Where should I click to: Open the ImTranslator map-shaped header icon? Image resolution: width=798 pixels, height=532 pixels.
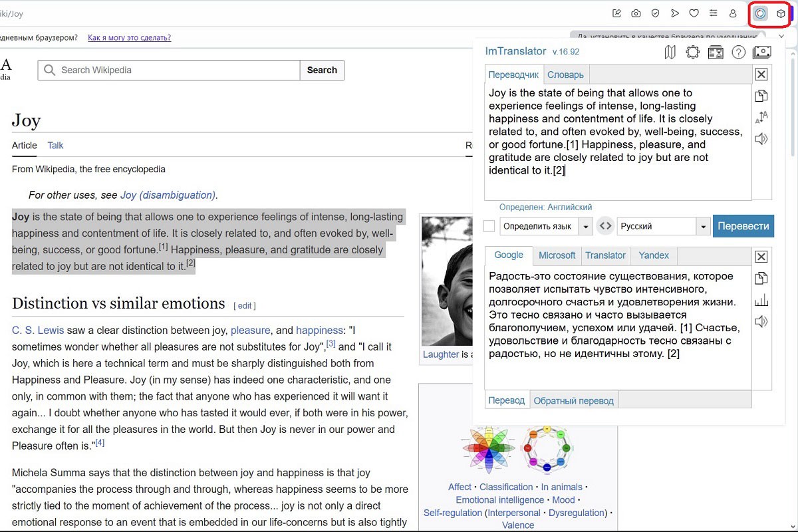pyautogui.click(x=670, y=53)
